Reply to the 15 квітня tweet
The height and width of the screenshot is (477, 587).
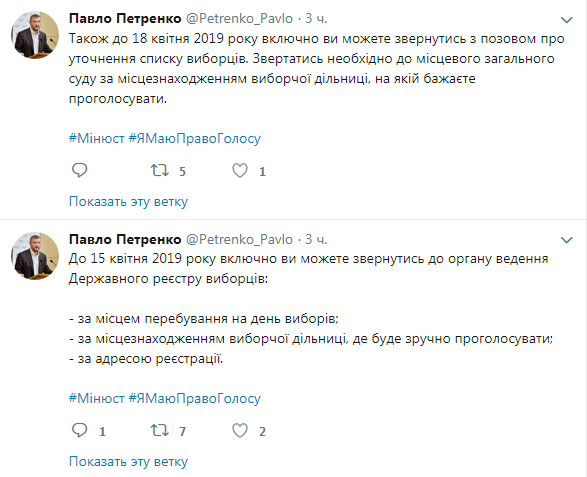pyautogui.click(x=79, y=430)
